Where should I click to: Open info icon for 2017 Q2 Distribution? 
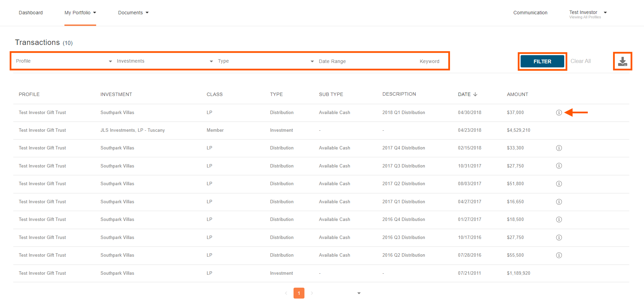click(559, 184)
